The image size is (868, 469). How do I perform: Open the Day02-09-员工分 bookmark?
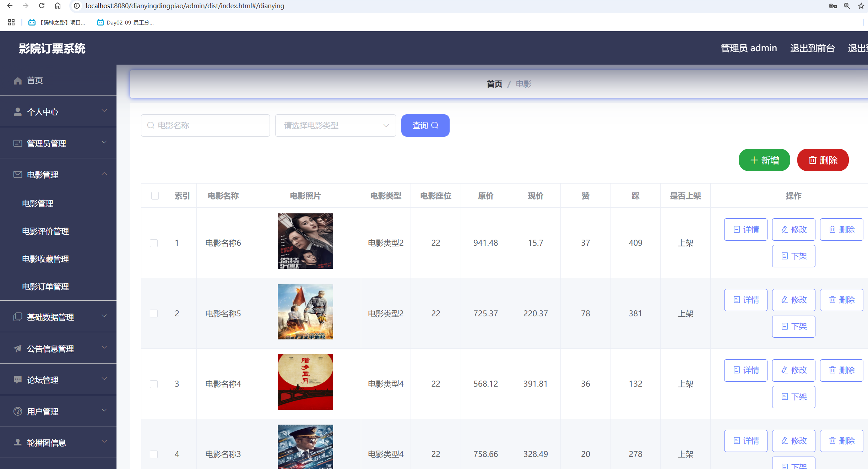point(125,22)
